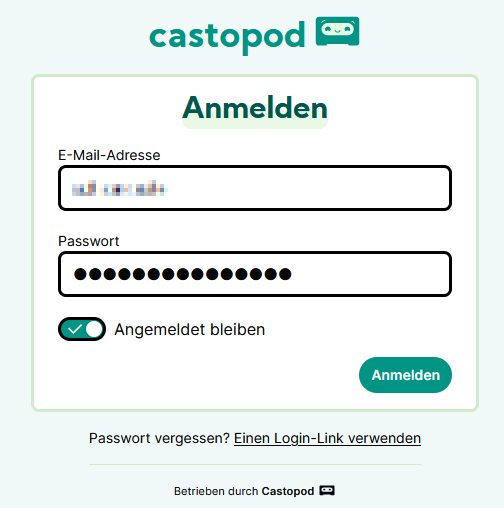
Task: Open the Einen Login-Link verwenden link
Action: click(x=327, y=438)
